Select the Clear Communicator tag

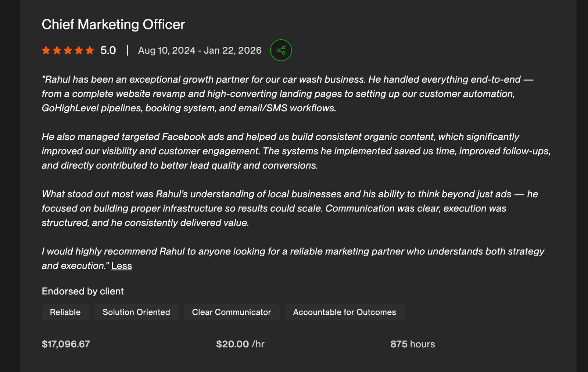click(x=232, y=312)
